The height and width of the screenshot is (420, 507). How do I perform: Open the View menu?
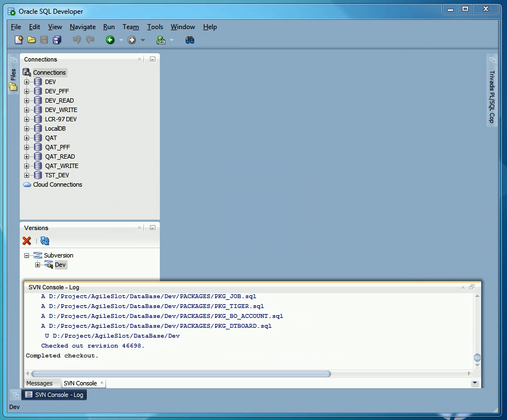pyautogui.click(x=55, y=27)
